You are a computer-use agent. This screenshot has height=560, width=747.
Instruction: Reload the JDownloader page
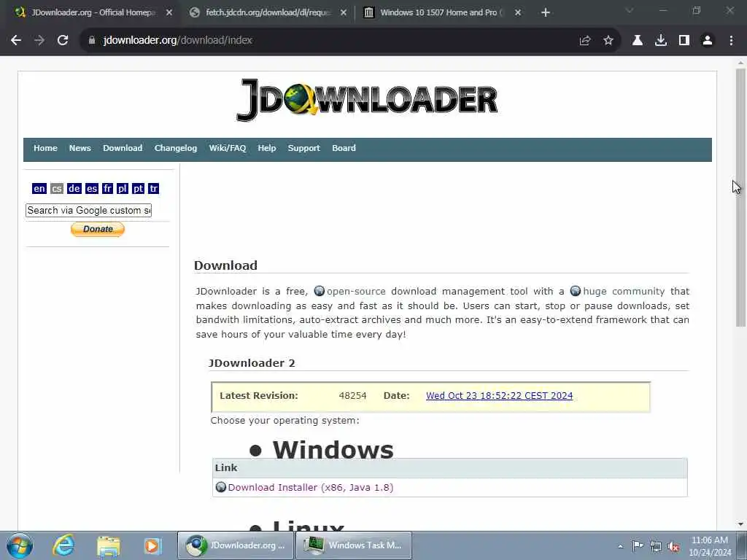[x=63, y=41]
